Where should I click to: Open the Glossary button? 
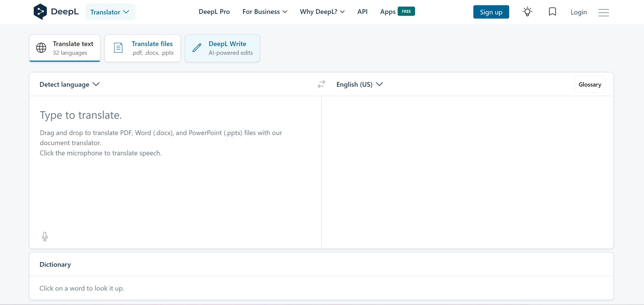(x=590, y=84)
